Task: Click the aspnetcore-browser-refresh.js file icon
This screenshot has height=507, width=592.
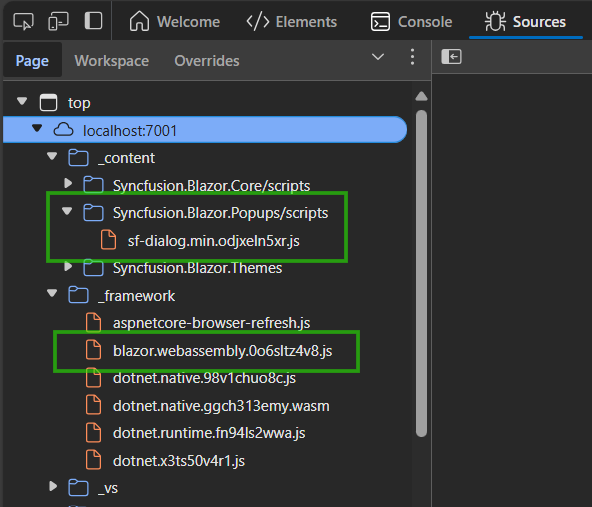Action: coord(94,322)
